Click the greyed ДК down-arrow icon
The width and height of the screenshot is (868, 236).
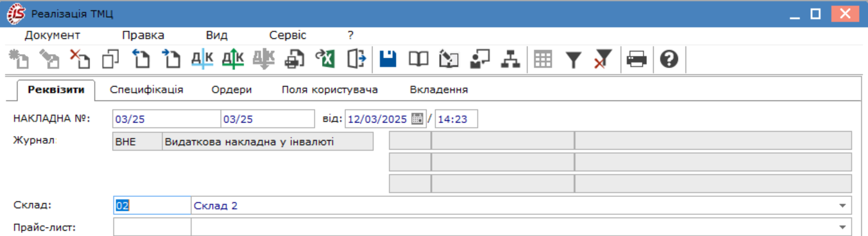tap(263, 59)
